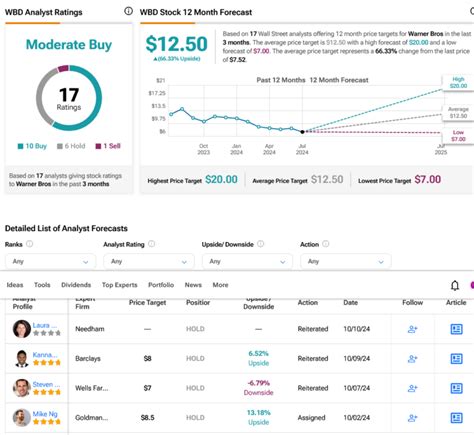Click the 17 Ratings donut chart
This screenshot has width=474, height=435.
click(x=69, y=98)
